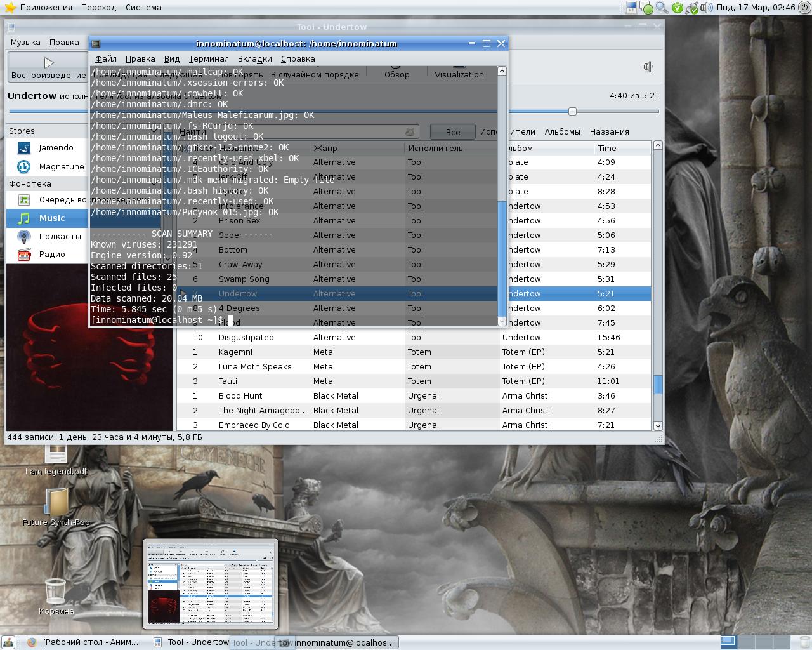This screenshot has width=812, height=650.
Task: Switch to the second workspace in pager
Action: (746, 642)
